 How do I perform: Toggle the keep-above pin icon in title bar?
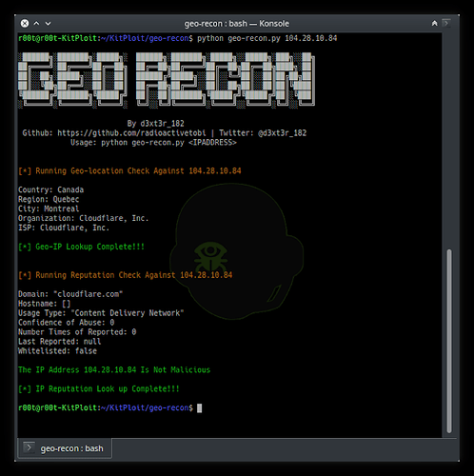point(434,23)
